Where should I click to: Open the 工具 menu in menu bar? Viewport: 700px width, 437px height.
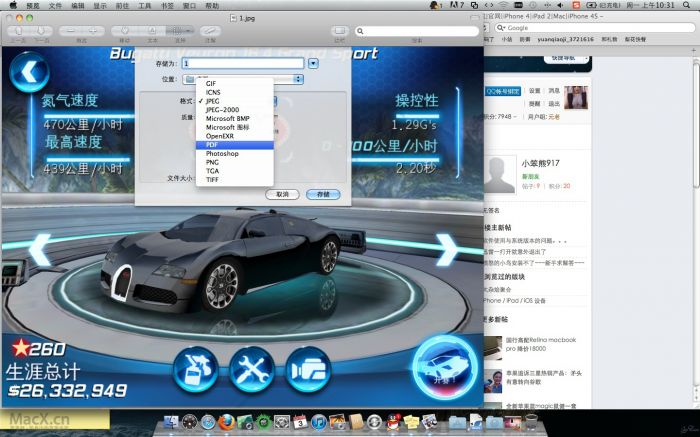146,5
